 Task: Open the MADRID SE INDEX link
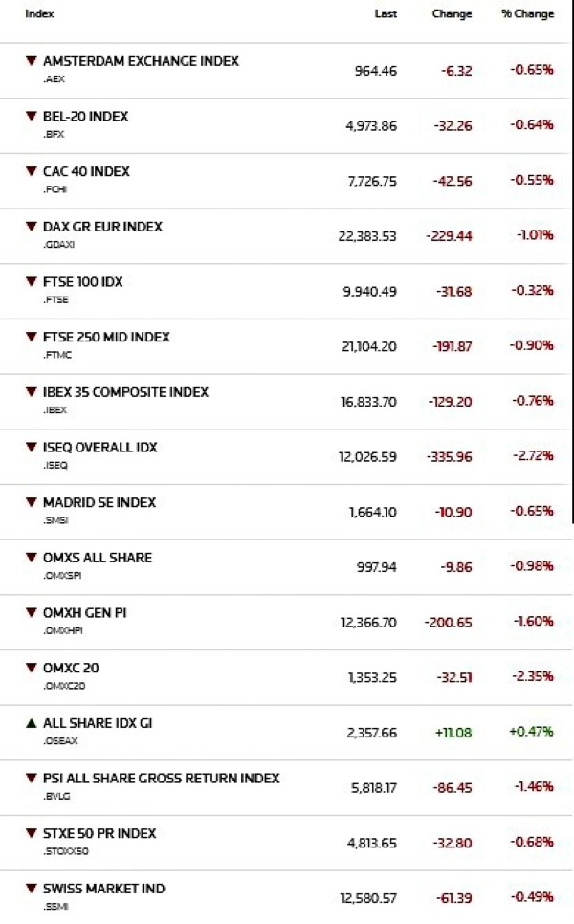coord(99,503)
